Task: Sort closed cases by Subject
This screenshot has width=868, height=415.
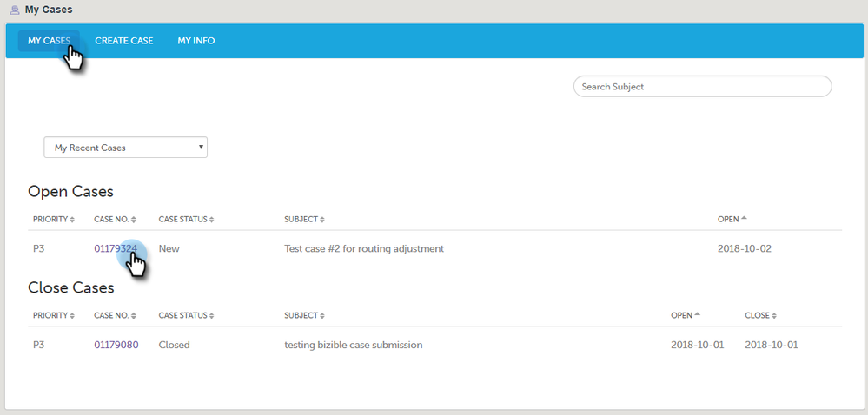Action: click(x=304, y=316)
